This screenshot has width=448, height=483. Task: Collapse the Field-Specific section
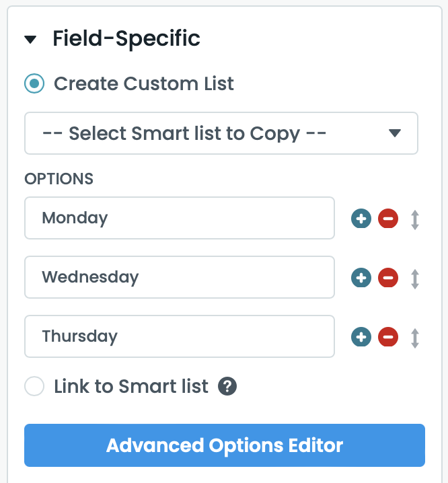point(30,40)
